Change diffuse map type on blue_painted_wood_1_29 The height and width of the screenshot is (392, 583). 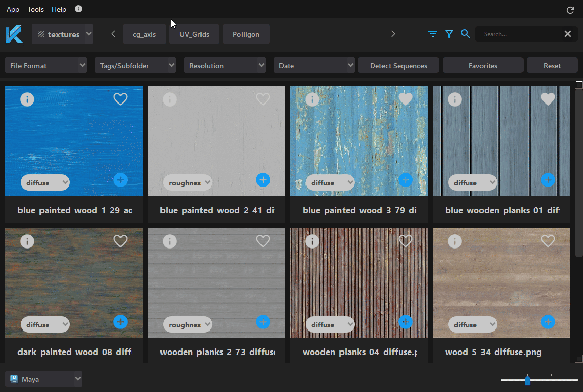(45, 182)
